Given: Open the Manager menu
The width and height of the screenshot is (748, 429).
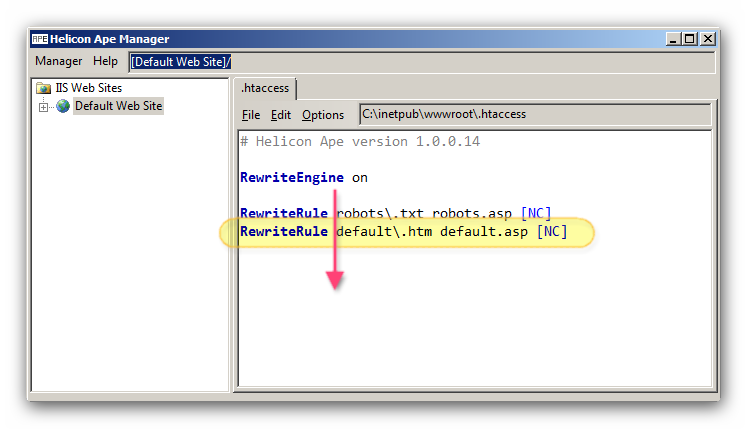Looking at the screenshot, I should tap(58, 62).
